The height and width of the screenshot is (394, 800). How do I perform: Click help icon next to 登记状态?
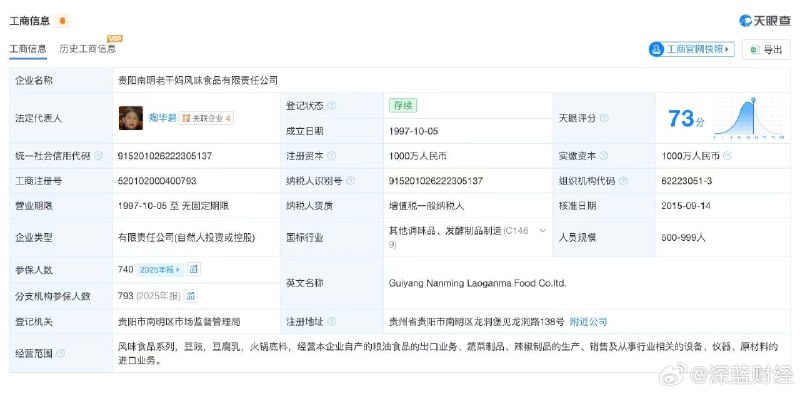tap(332, 106)
